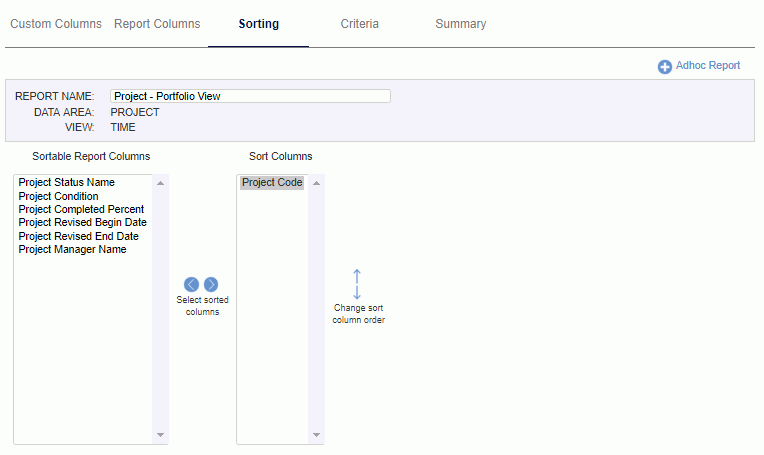Screen dimensions: 764x455
Task: Click the right arrow to add sort column
Action: tap(211, 284)
